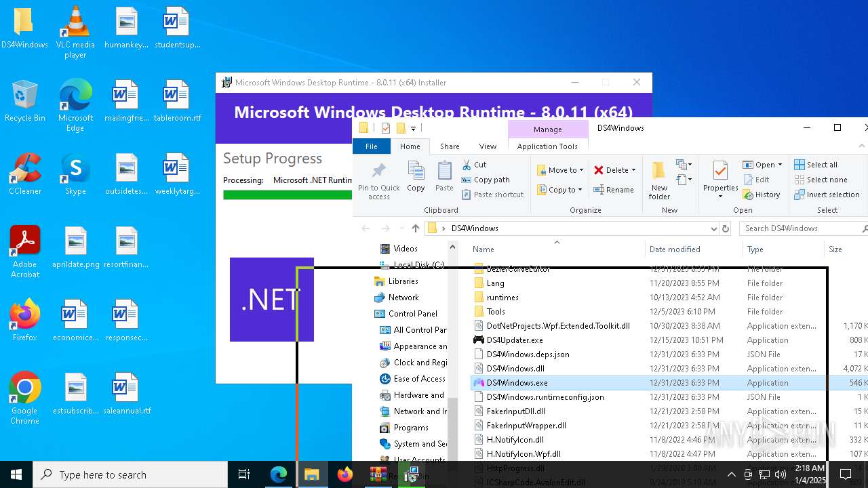Switch to the Share ribbon tab
Screen dimensions: 868x488
[x=450, y=146]
